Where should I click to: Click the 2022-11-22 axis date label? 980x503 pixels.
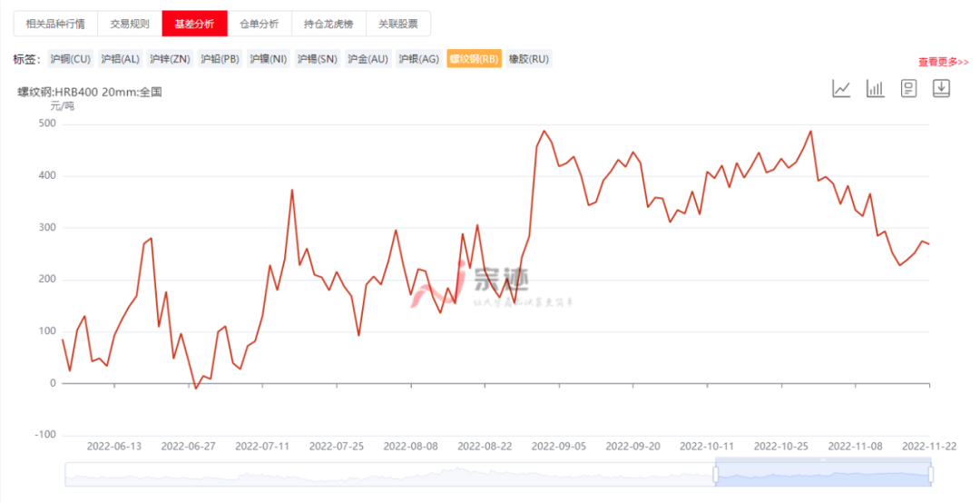click(929, 446)
